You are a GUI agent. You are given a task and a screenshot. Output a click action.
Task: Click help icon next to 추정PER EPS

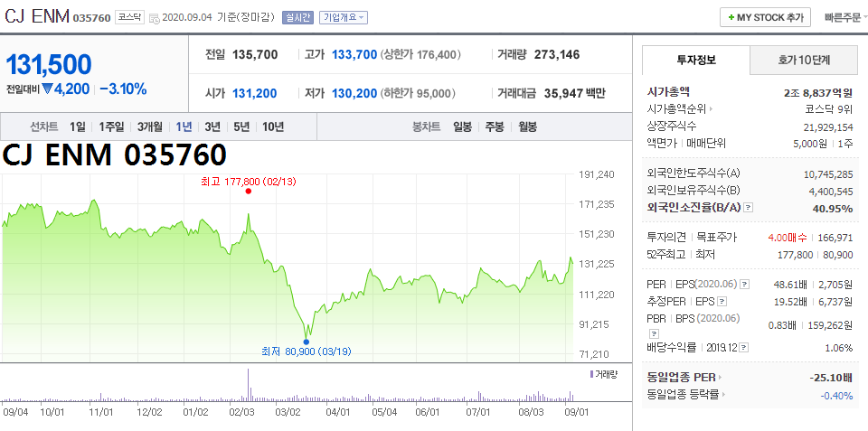[x=722, y=302]
